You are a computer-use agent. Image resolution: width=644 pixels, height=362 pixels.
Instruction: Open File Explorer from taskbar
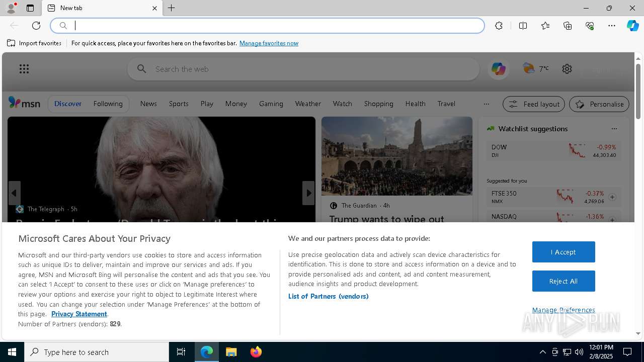[x=231, y=352]
